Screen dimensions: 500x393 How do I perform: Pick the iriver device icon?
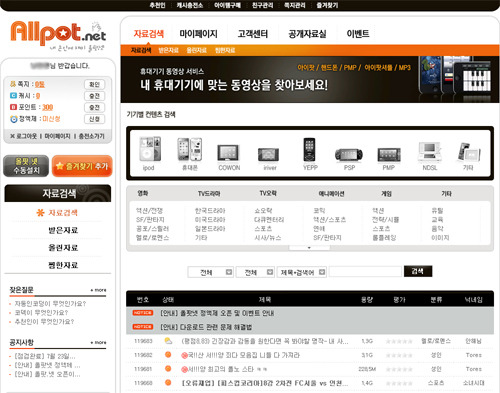(x=268, y=154)
